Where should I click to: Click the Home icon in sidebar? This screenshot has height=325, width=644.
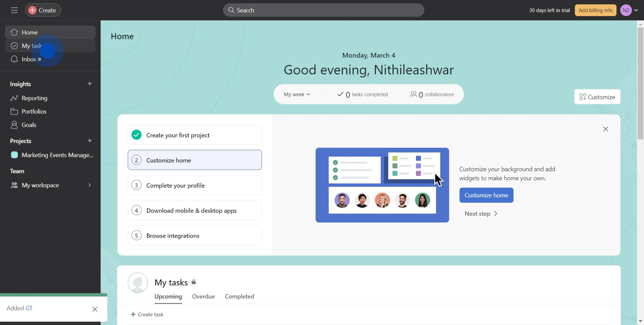point(14,32)
